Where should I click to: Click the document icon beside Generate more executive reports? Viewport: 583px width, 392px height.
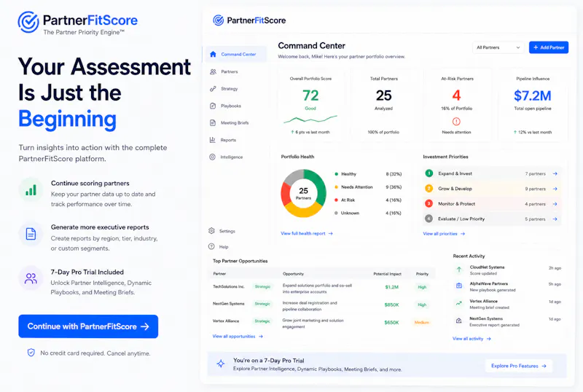(31, 234)
